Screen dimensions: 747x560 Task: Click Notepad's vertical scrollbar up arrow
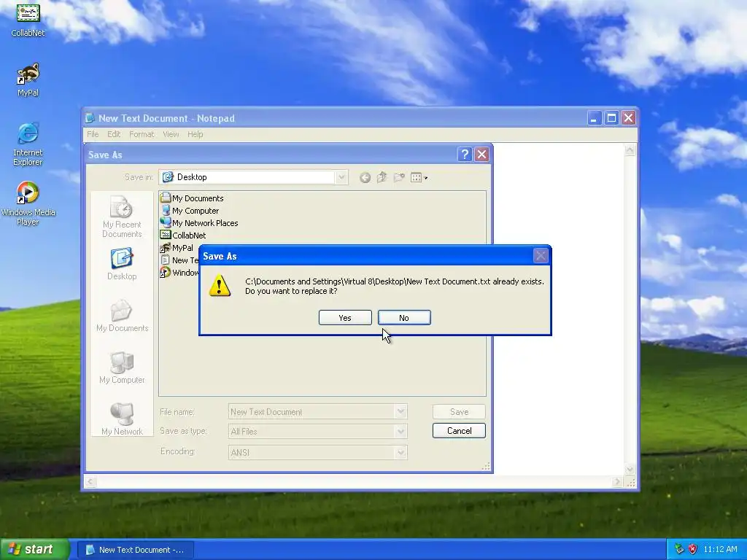[x=630, y=150]
